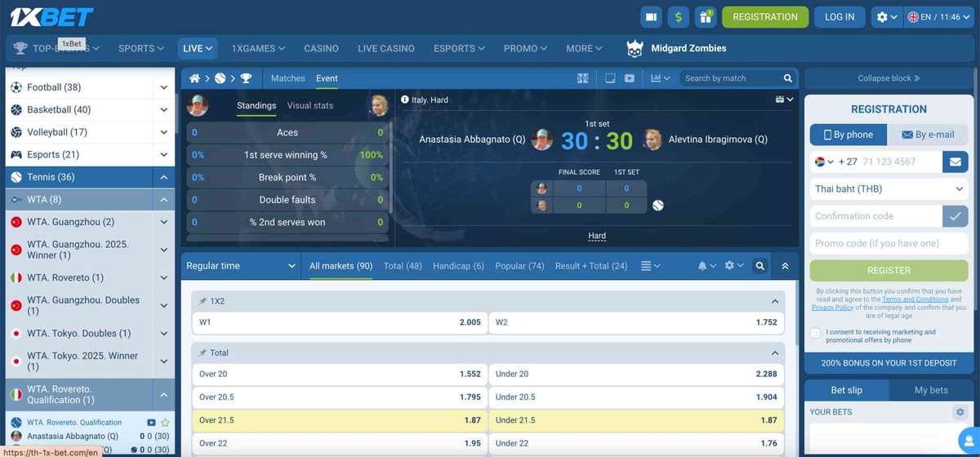Image resolution: width=980 pixels, height=457 pixels.
Task: Click Anastasia Abbagnato's avatar by the score
Action: click(x=541, y=140)
